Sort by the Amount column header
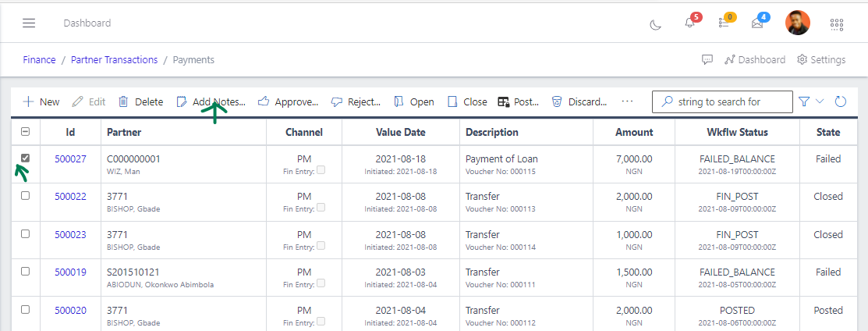 click(634, 132)
